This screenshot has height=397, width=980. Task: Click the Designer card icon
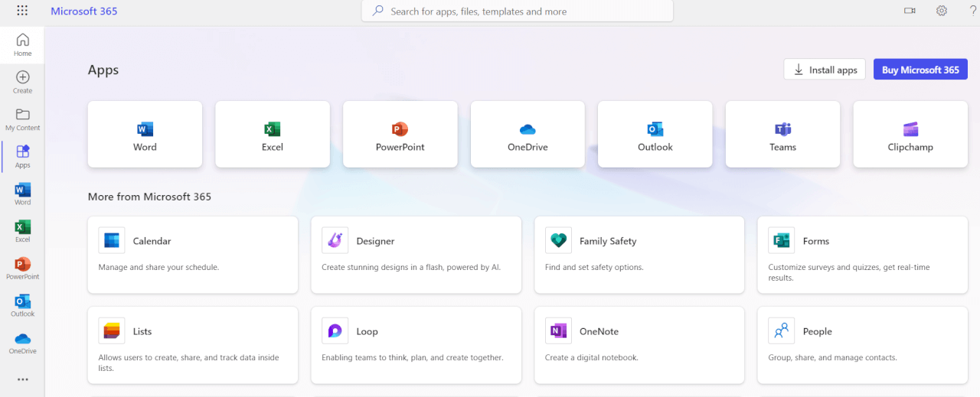(x=335, y=240)
